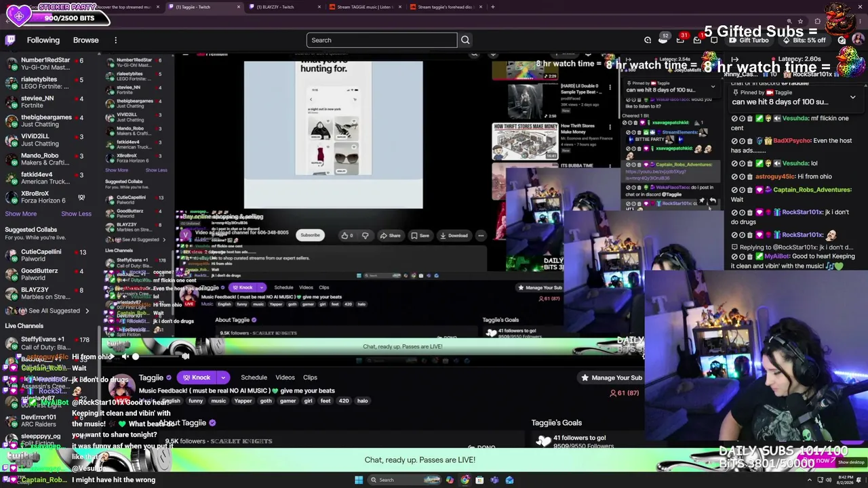The height and width of the screenshot is (488, 868).
Task: Open the Clips tab on Taggiie's channel
Action: coord(310,378)
